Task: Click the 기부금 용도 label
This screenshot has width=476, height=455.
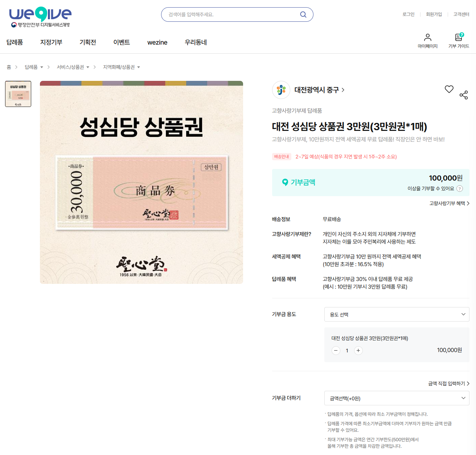Action: (284, 314)
